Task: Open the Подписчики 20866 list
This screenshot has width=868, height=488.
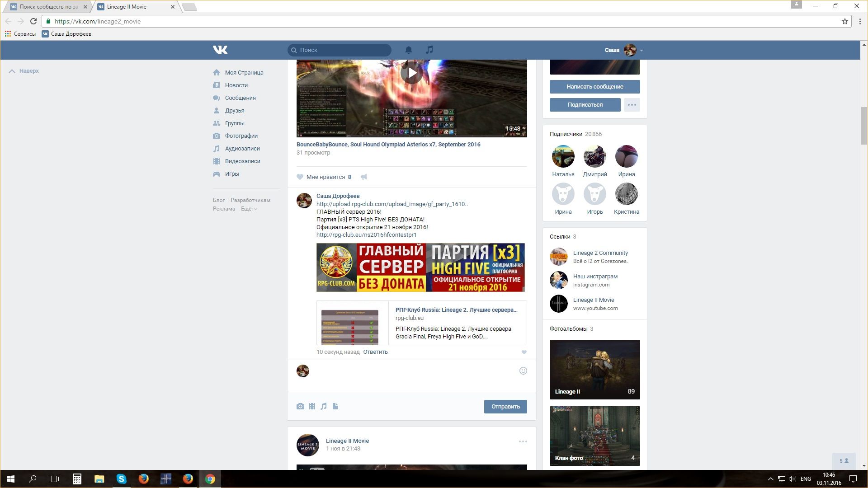Action: point(576,134)
